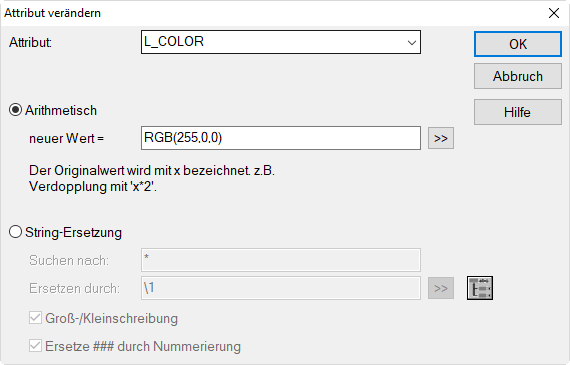This screenshot has width=570, height=365.
Task: Cancel with the Abbruch button
Action: (518, 76)
